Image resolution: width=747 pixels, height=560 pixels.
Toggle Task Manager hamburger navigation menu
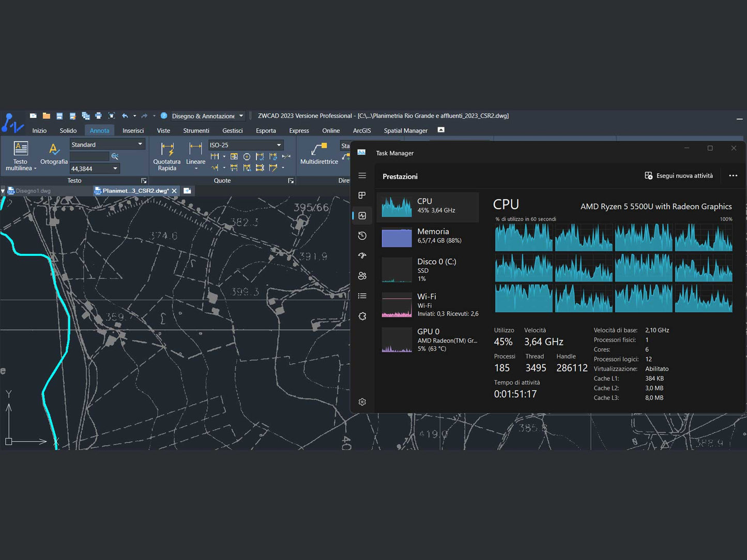tap(362, 176)
